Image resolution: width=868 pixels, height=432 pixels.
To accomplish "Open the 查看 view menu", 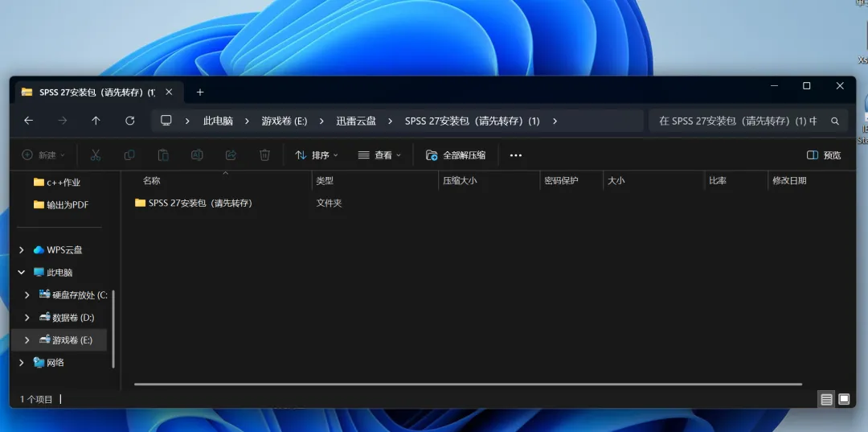I will (379, 155).
